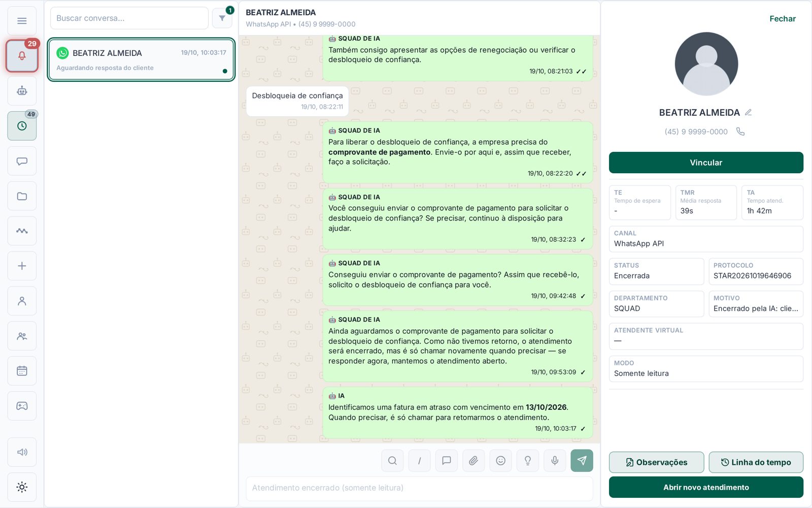This screenshot has height=508, width=812.
Task: Click the Vincular button
Action: (706, 163)
